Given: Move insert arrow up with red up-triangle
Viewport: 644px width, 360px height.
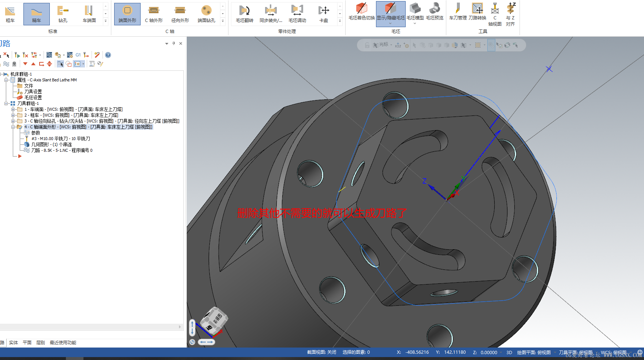Looking at the screenshot, I should (33, 64).
